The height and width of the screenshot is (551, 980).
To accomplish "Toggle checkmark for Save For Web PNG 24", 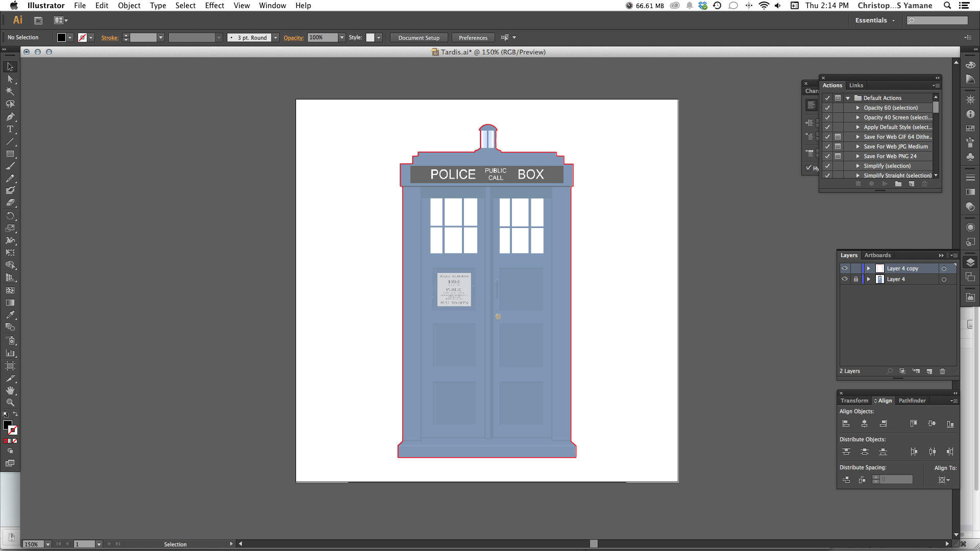I will 827,156.
